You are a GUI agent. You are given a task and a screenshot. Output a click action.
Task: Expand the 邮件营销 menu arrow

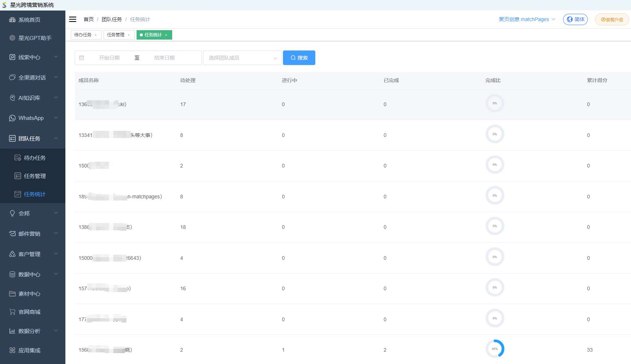point(56,233)
